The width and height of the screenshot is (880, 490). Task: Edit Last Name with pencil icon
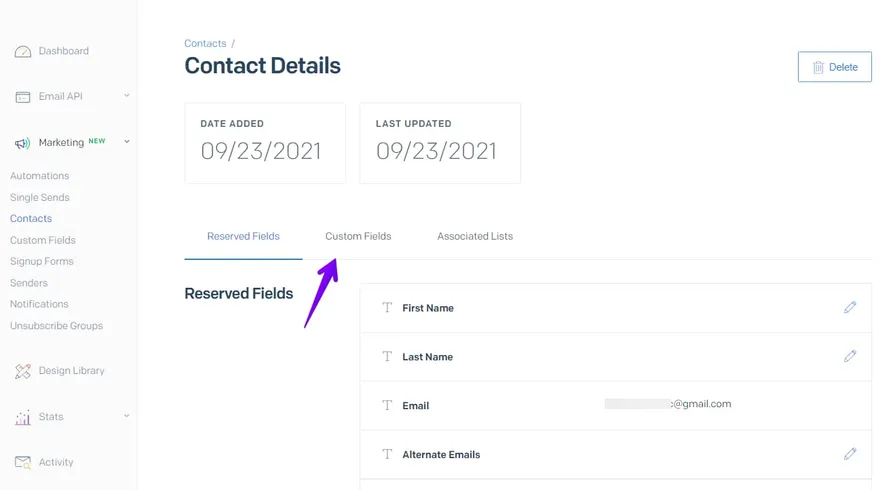pos(850,356)
